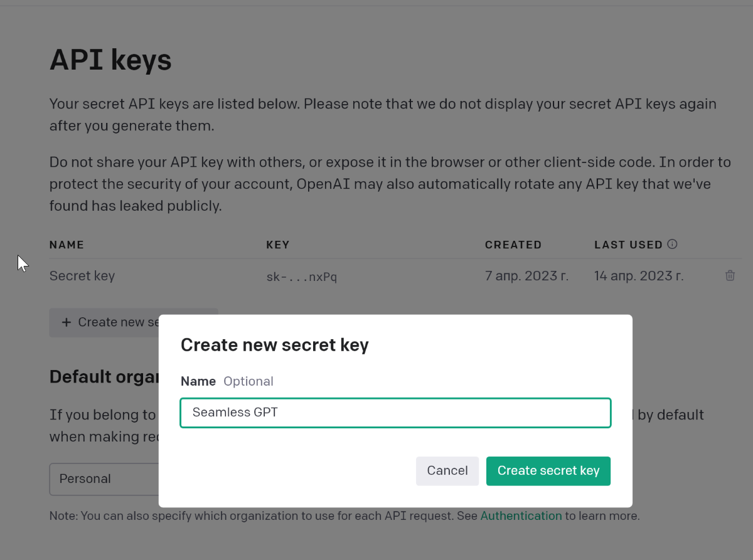Click the 14 апр. 2023 last used date
The image size is (753, 560).
[639, 276]
